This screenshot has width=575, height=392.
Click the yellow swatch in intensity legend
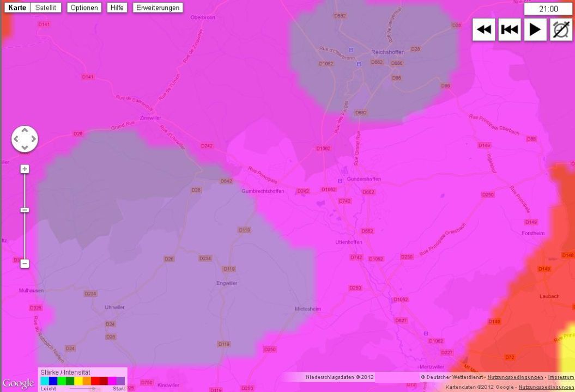coord(78,381)
